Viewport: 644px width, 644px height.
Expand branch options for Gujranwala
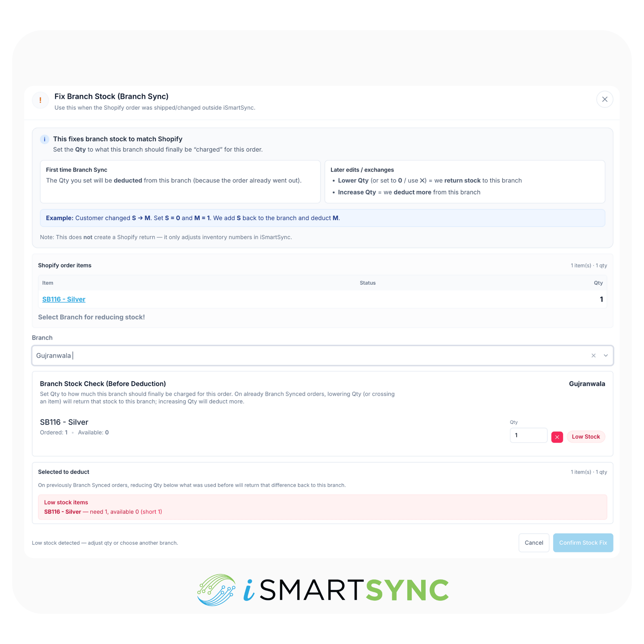pos(606,355)
